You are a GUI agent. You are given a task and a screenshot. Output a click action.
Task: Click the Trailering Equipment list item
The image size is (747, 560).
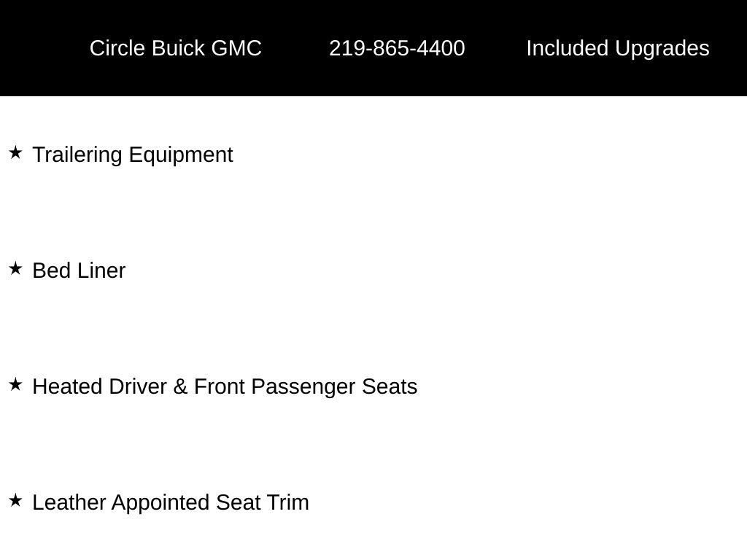pyautogui.click(x=133, y=155)
